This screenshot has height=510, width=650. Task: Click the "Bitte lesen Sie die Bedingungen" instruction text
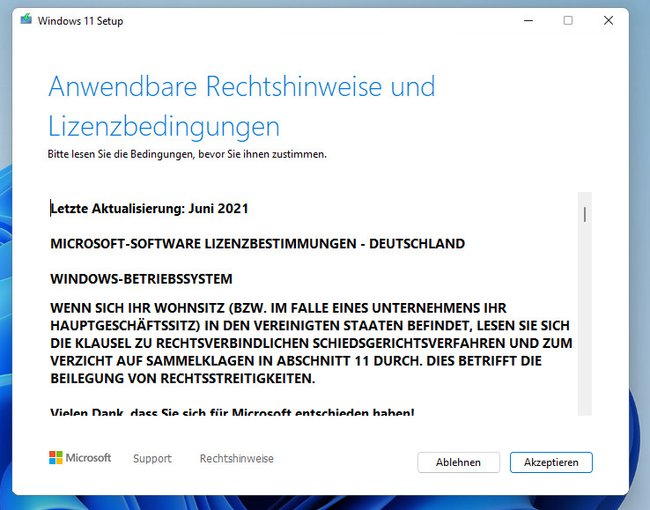187,154
